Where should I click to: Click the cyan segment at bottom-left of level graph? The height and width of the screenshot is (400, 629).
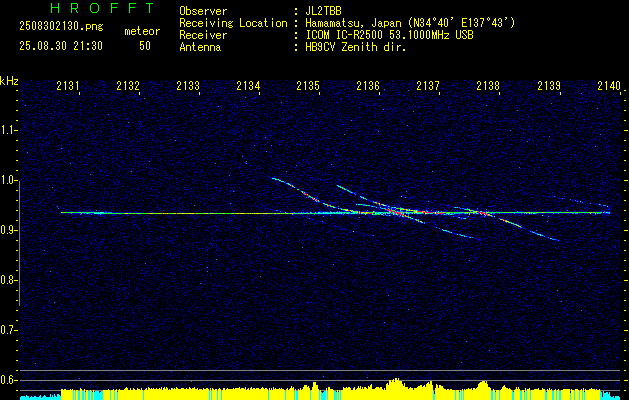pyautogui.click(x=40, y=397)
